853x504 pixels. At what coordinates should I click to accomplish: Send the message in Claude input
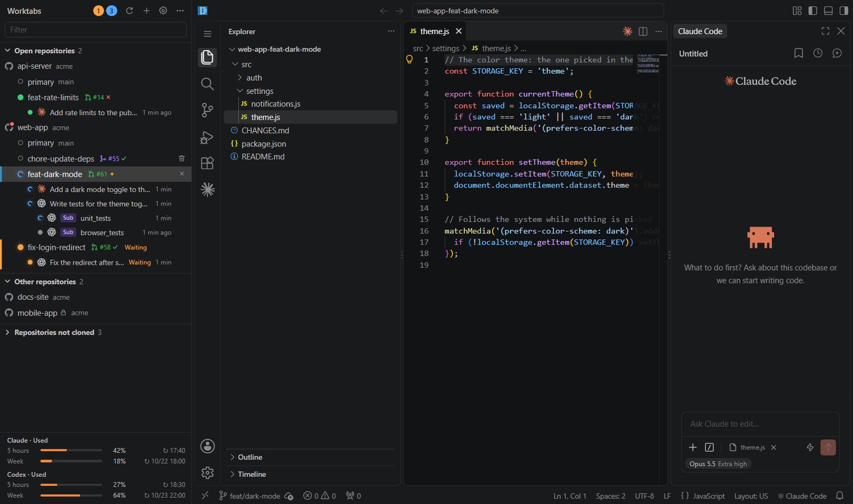(x=828, y=448)
